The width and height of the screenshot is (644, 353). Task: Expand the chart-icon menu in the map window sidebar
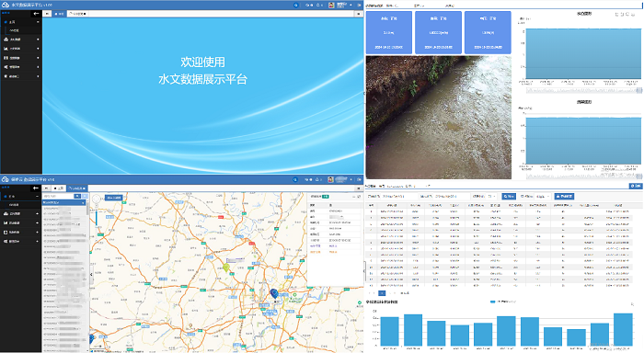coord(20,222)
